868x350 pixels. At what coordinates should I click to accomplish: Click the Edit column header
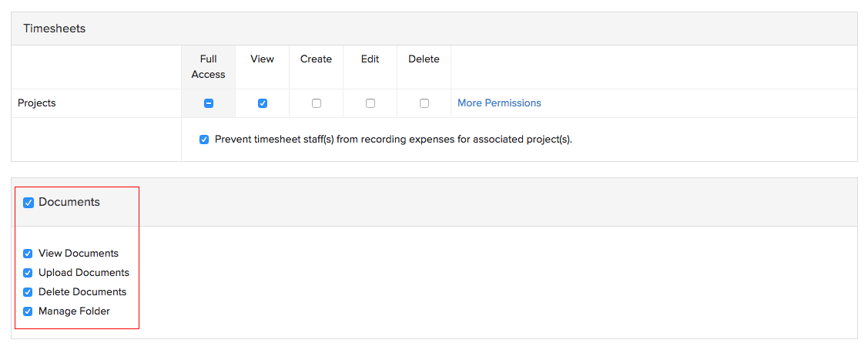pos(370,59)
